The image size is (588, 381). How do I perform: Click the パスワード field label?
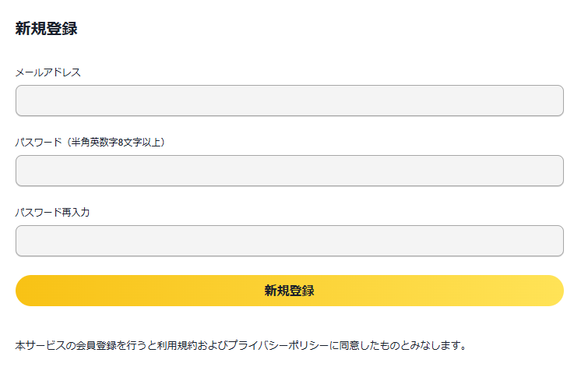pos(37,143)
